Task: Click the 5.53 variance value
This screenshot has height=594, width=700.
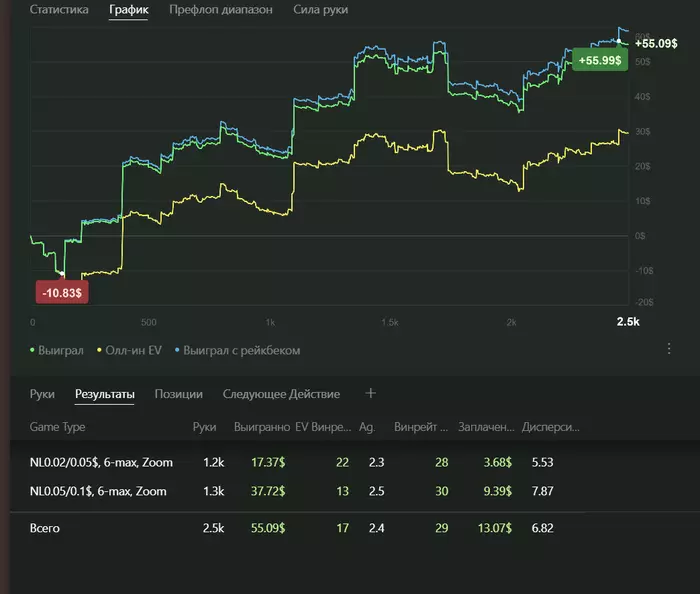Action: pos(542,462)
